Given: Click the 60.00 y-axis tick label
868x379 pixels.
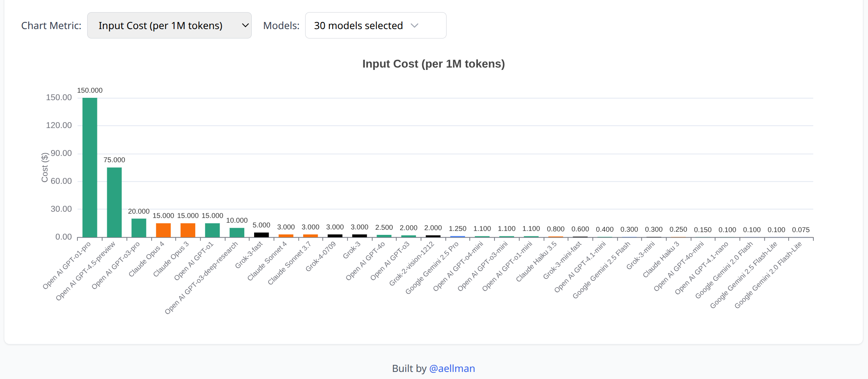Looking at the screenshot, I should 61,181.
